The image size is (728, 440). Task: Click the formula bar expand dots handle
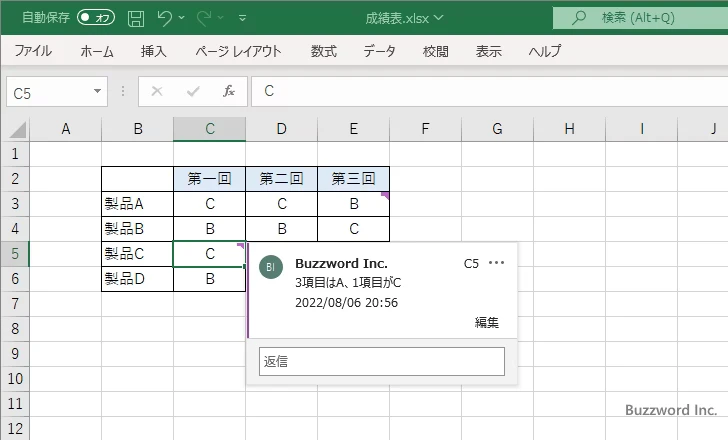(123, 91)
